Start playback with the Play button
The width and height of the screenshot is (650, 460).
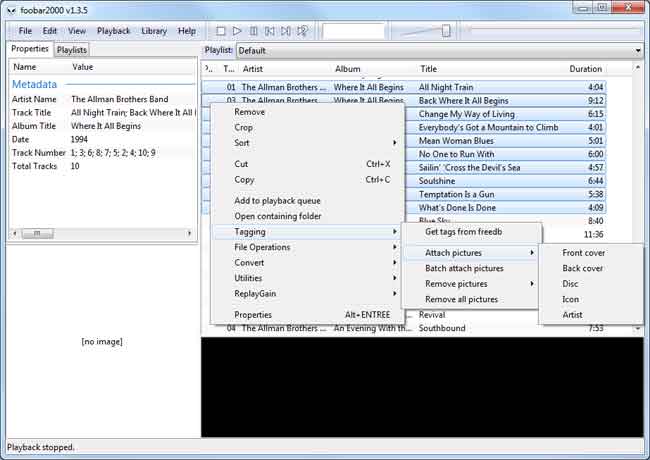(237, 31)
